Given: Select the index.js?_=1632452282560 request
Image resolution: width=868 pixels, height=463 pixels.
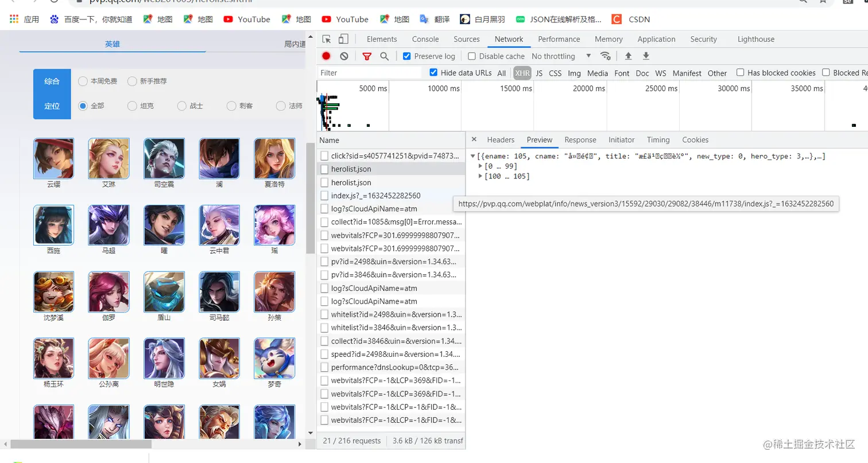Looking at the screenshot, I should (392, 196).
